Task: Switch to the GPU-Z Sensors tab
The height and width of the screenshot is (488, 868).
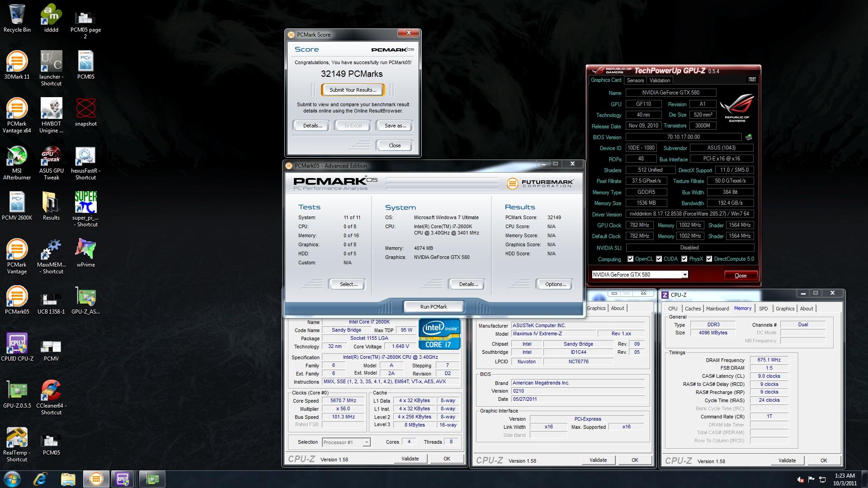Action: click(x=635, y=80)
